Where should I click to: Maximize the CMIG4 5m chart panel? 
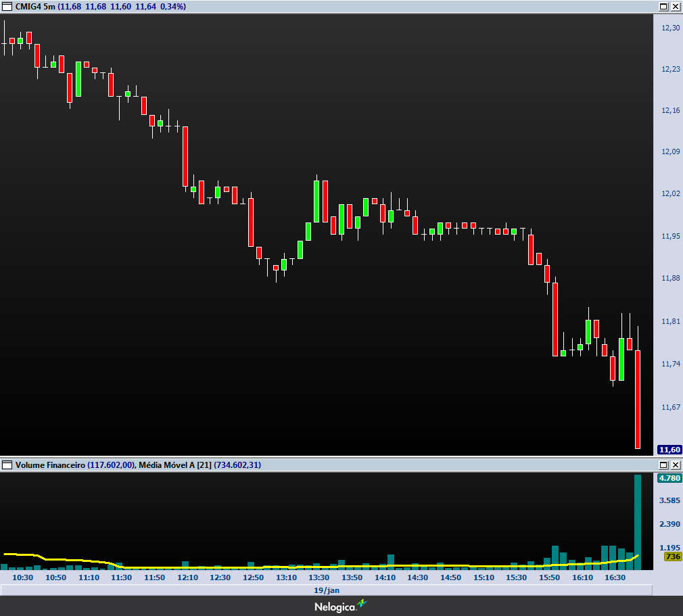[663, 6]
